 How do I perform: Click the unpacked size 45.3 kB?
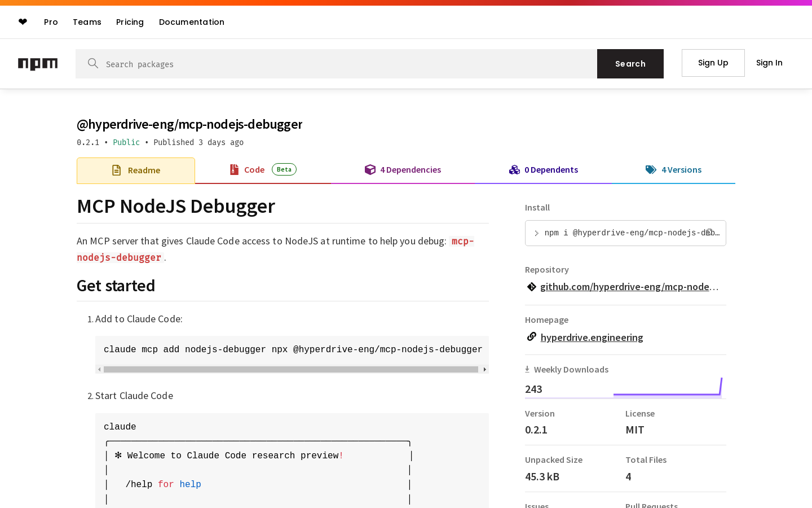[x=542, y=476]
